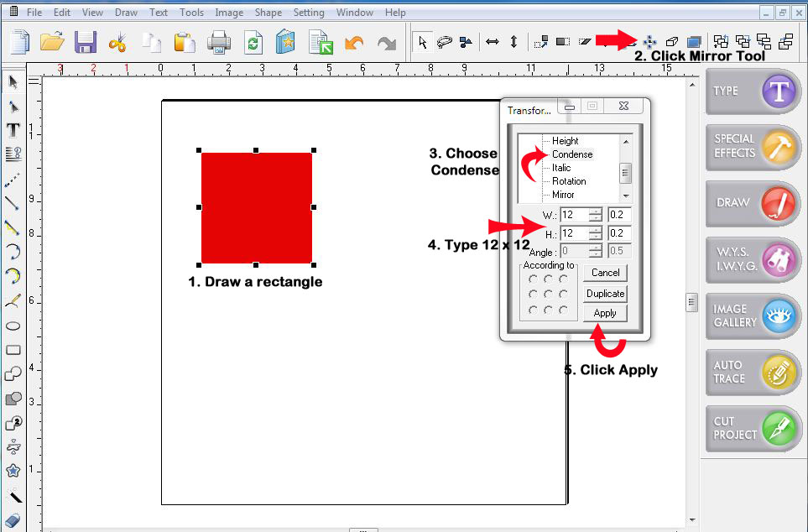
Task: Choose Condense in the transform list
Action: pyautogui.click(x=572, y=154)
